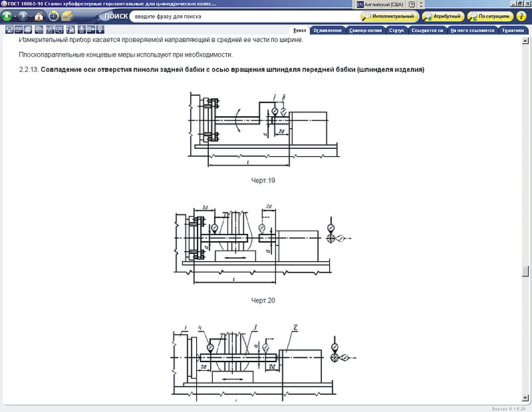Screen dimensions: 532x412
Task: Click the Save diskette icon
Action: pyautogui.click(x=9, y=29)
